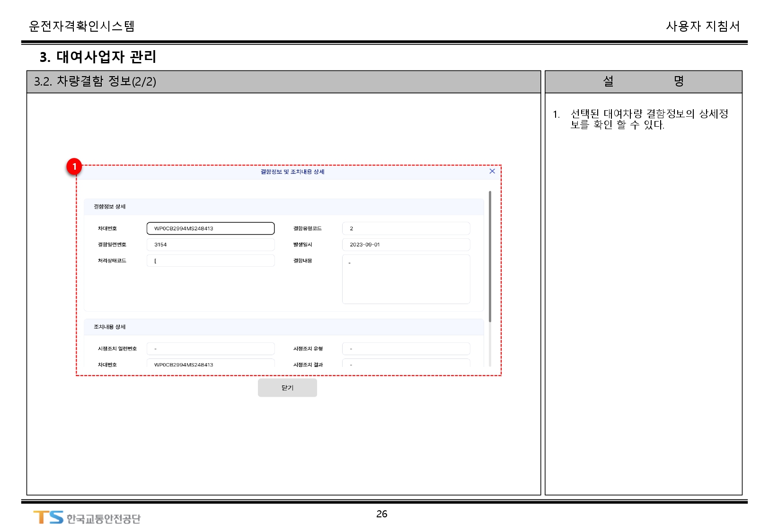Click the top 차대번호 field in 결함정보 상세
Image resolution: width=769 pixels, height=532 pixels.
click(x=210, y=228)
